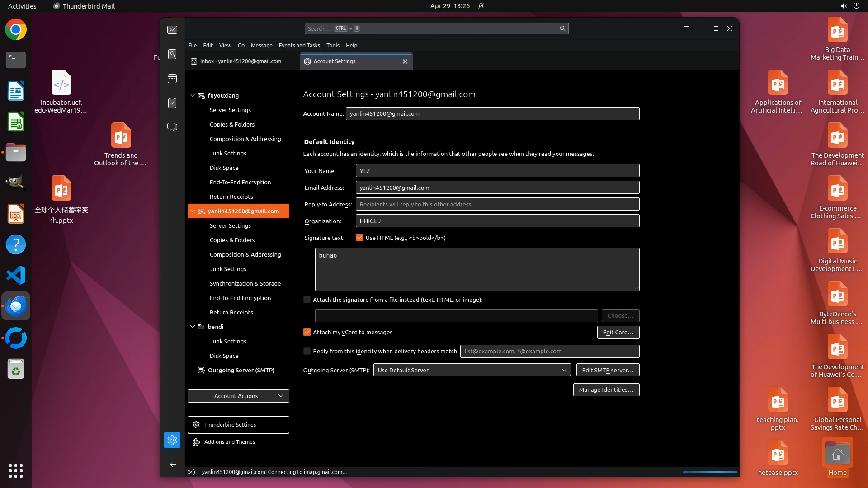
Task: Enable attach signature from a file
Action: (307, 300)
